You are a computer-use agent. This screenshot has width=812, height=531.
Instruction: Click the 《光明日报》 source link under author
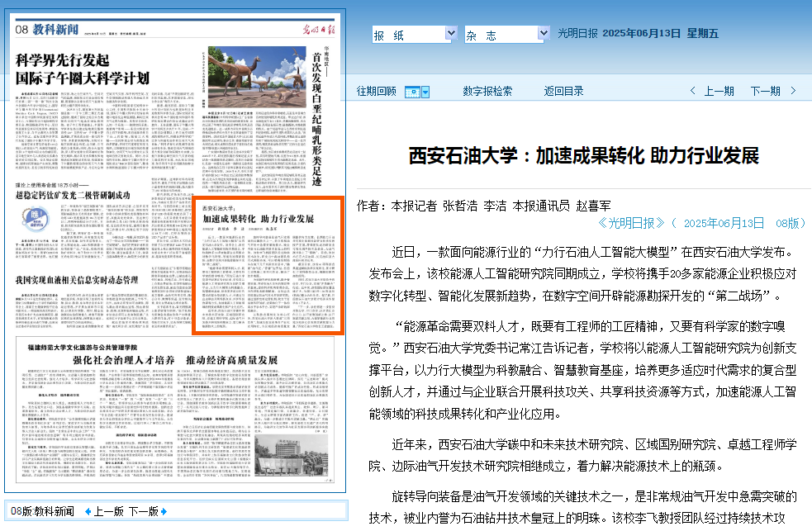click(x=630, y=223)
